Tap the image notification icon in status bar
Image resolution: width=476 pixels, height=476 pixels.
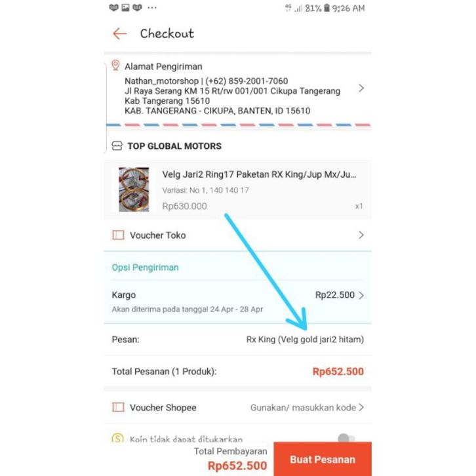coord(125,7)
